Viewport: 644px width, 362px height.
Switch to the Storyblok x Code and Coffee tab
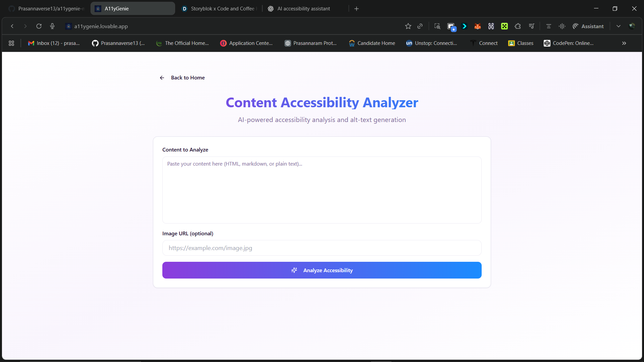[x=220, y=9]
